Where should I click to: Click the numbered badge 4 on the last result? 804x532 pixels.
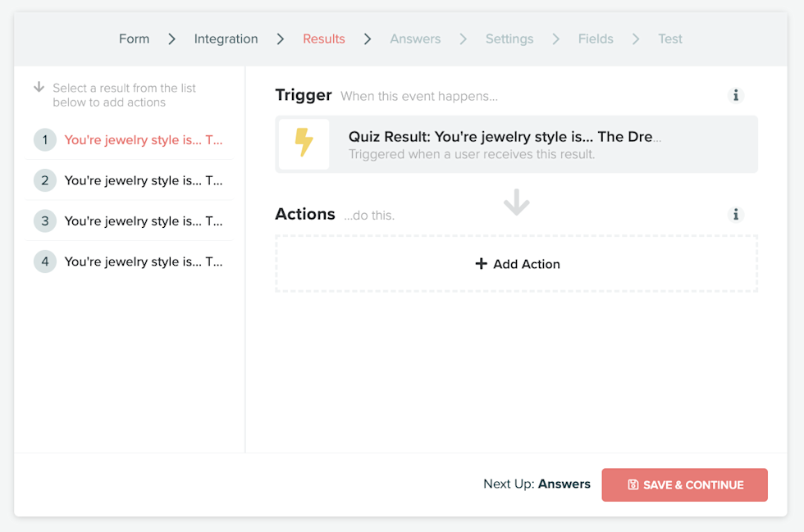[45, 261]
